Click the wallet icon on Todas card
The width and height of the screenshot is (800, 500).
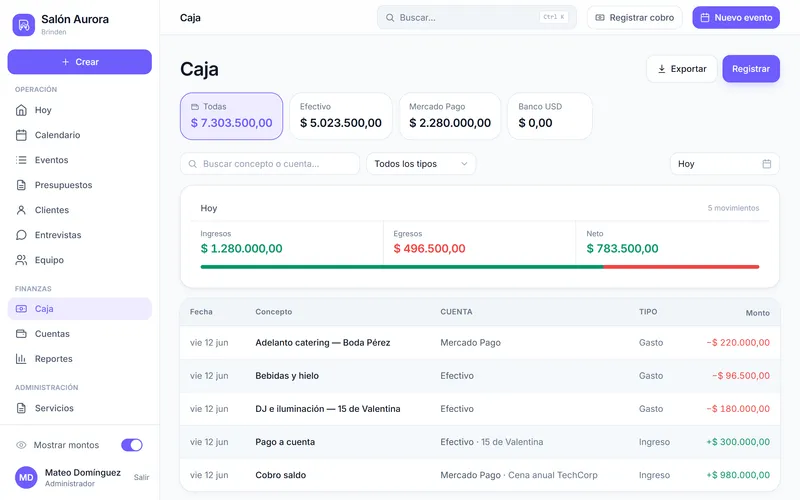tap(194, 107)
